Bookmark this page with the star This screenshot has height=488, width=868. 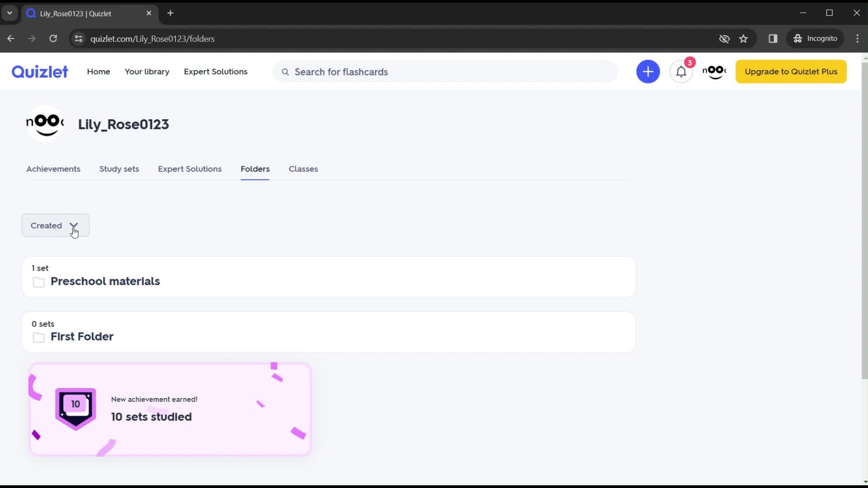pyautogui.click(x=744, y=38)
